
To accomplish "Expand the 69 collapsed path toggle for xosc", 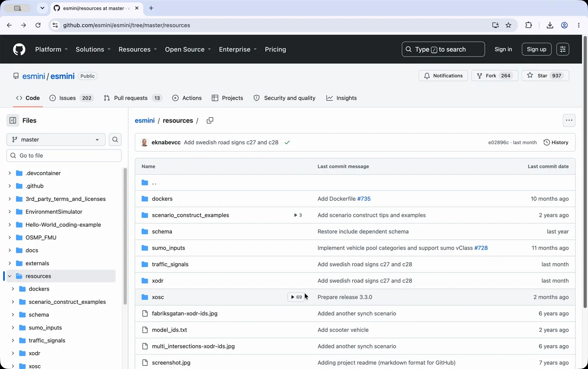I will pos(296,297).
